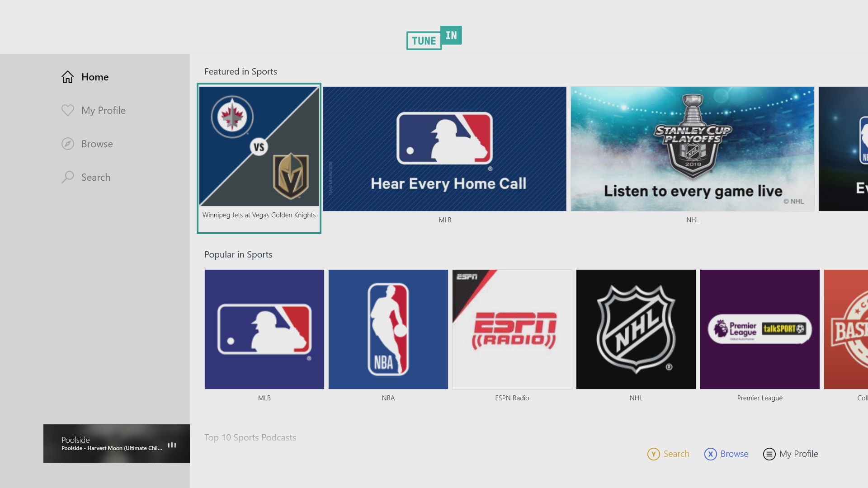The image size is (868, 488).
Task: Select the NHL shield tile in Popular
Action: (x=636, y=329)
